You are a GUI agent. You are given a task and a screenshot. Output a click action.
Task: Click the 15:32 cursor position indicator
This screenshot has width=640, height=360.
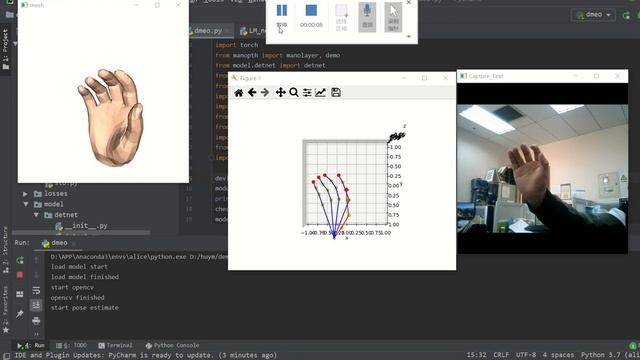pyautogui.click(x=476, y=355)
